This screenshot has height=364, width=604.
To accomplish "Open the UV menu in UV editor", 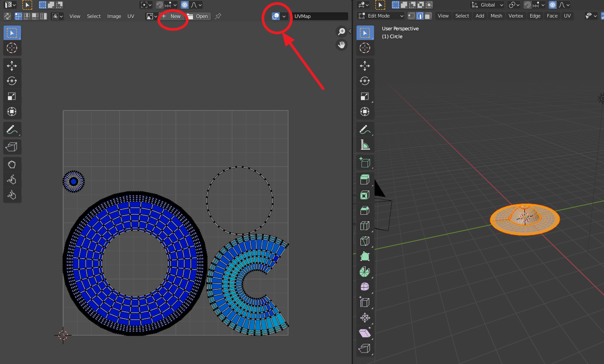I will (131, 16).
